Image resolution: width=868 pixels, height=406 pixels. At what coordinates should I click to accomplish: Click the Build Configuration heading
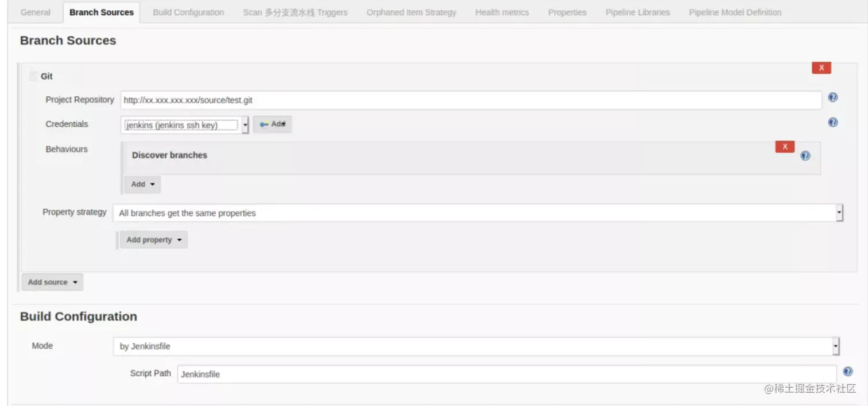[79, 317]
